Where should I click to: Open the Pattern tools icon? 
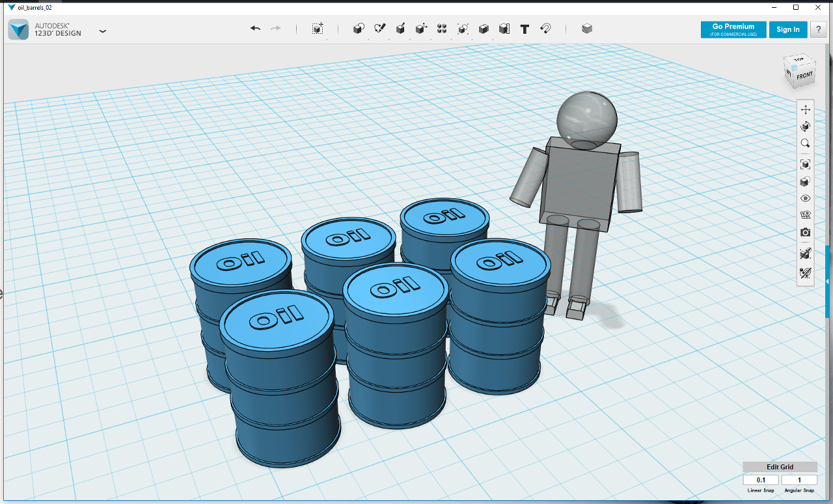(x=442, y=29)
